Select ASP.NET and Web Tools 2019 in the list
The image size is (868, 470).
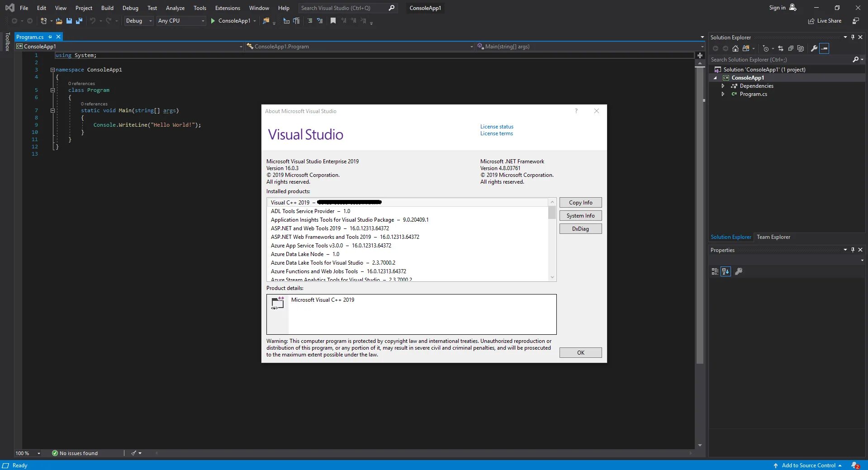coord(330,228)
